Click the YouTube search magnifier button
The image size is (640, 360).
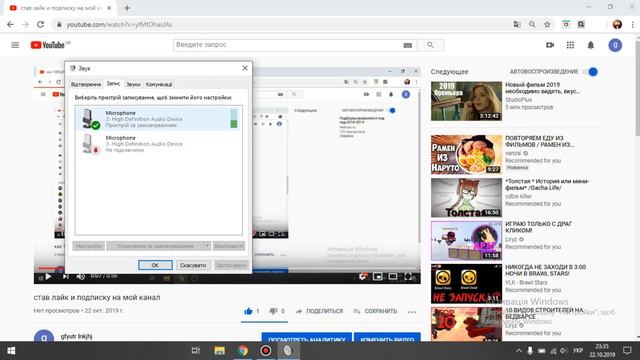coord(430,45)
